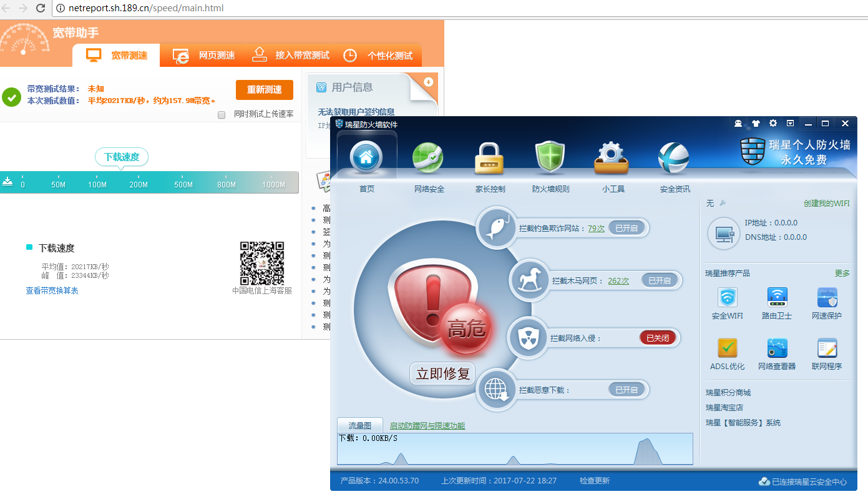The height and width of the screenshot is (499, 868).
Task: Click 检查更新 in the status bar
Action: point(595,480)
